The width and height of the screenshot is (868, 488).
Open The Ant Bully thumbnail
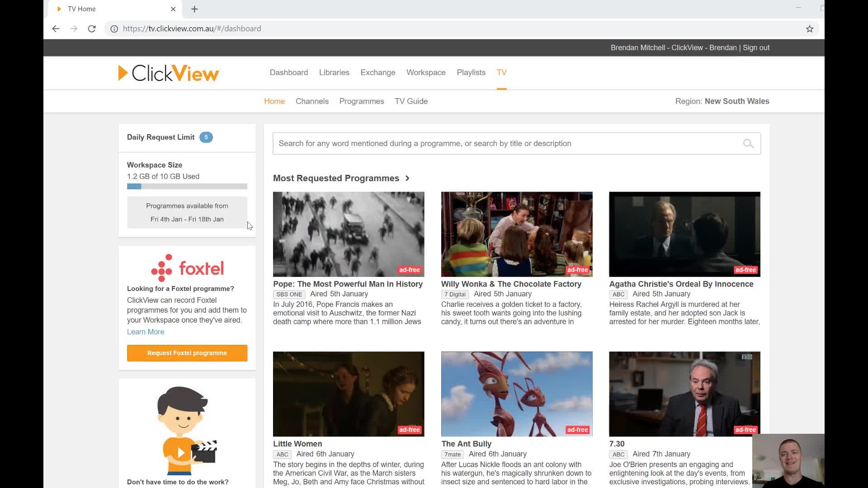point(517,394)
